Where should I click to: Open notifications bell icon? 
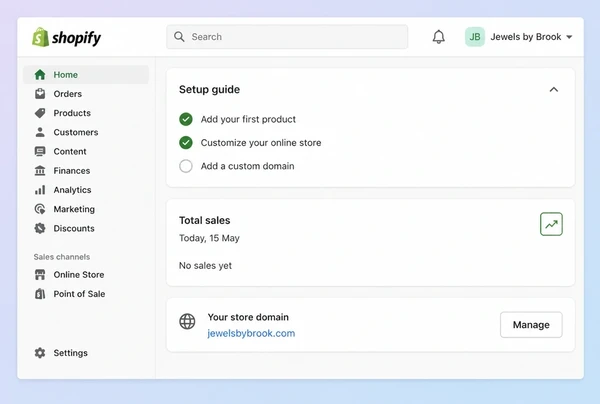[439, 37]
